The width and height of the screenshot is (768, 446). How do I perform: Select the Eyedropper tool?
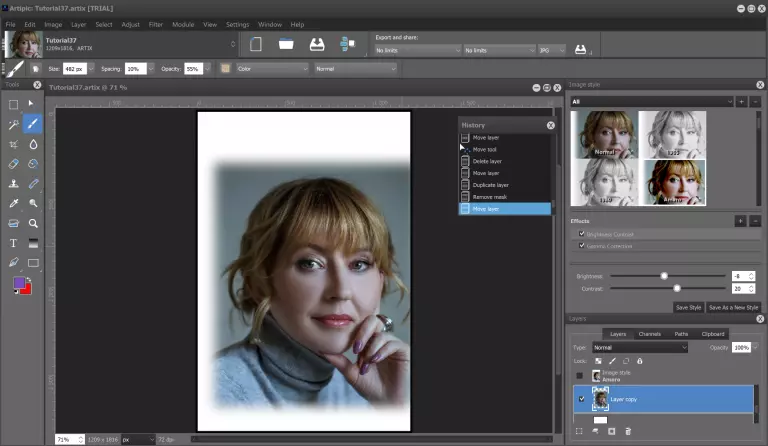13,203
